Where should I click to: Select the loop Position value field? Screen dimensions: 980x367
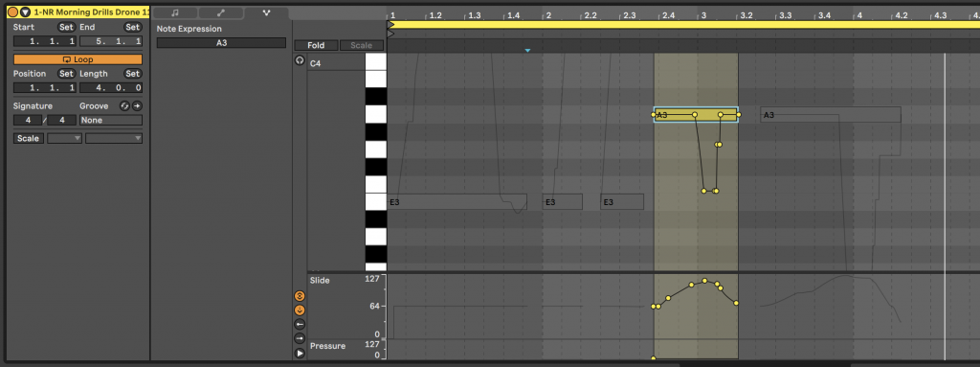[45, 88]
